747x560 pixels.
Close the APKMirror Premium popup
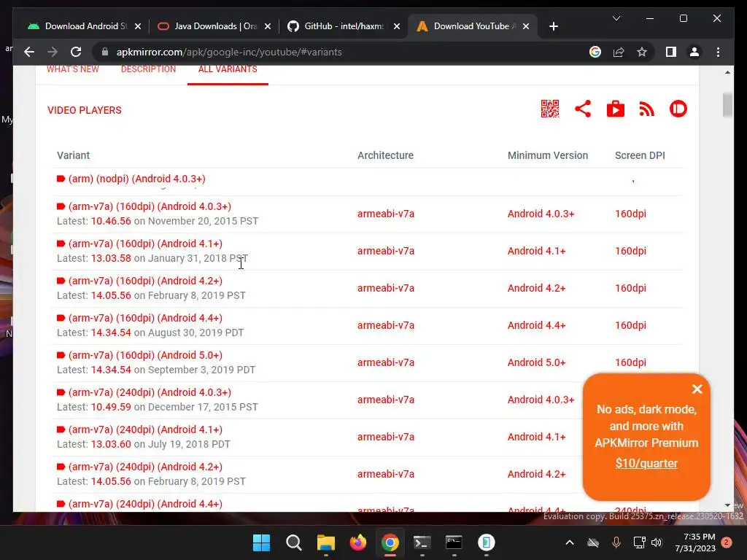pyautogui.click(x=697, y=389)
